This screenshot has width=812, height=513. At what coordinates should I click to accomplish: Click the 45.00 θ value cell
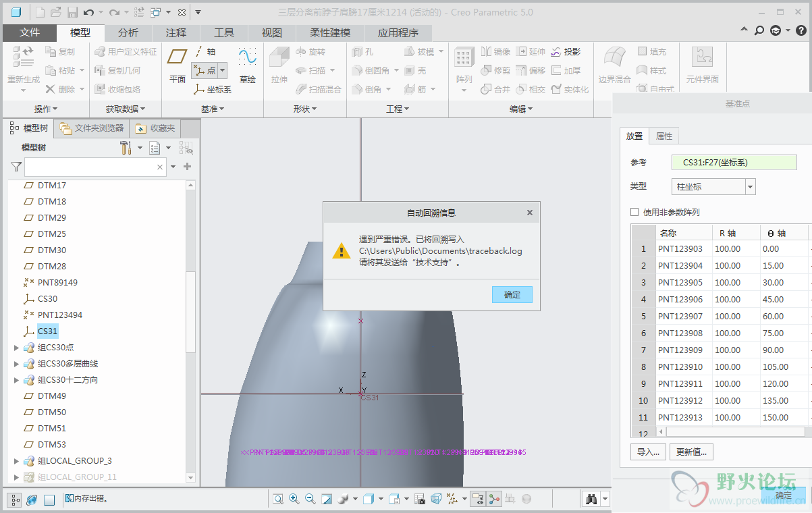tap(784, 299)
